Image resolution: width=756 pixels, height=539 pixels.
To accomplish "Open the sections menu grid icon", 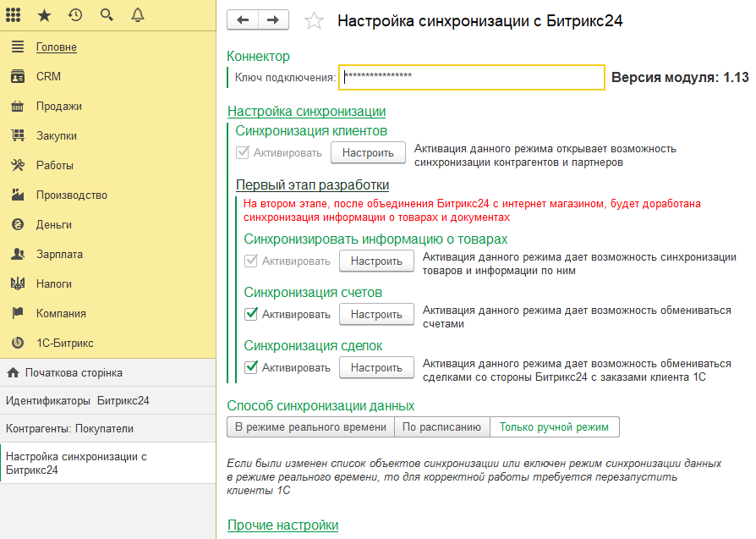I will [13, 15].
